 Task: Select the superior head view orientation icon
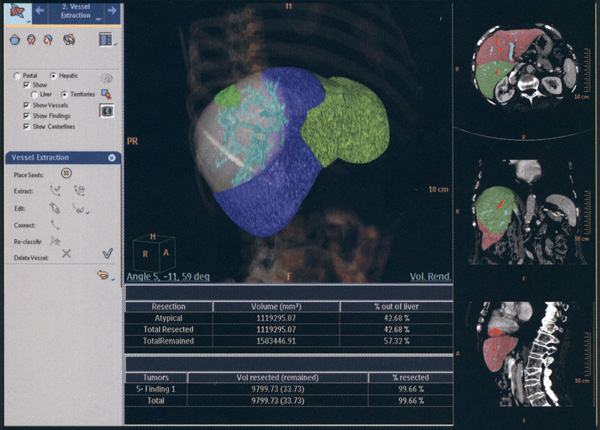15,39
